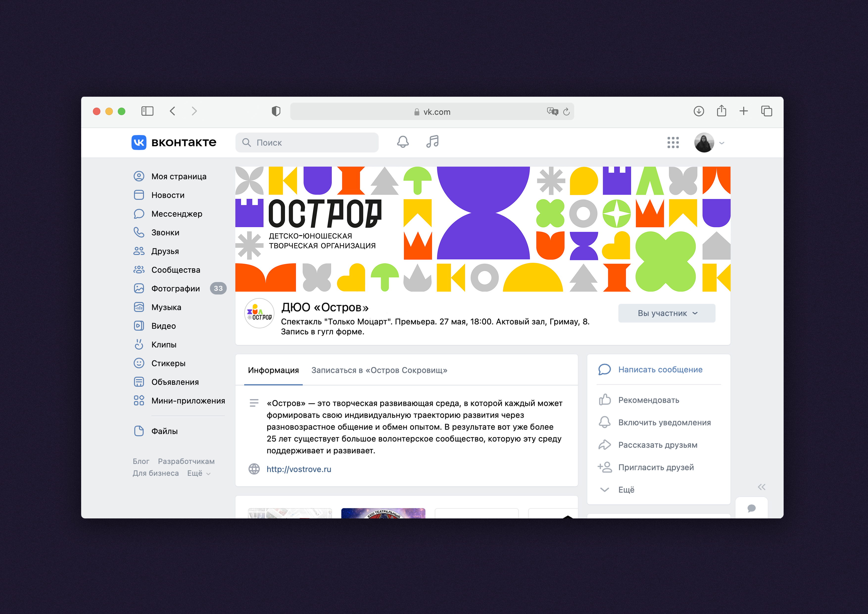Viewport: 868px width, 614px height.
Task: Click 'Написать сообщение' to message community
Action: pos(660,370)
